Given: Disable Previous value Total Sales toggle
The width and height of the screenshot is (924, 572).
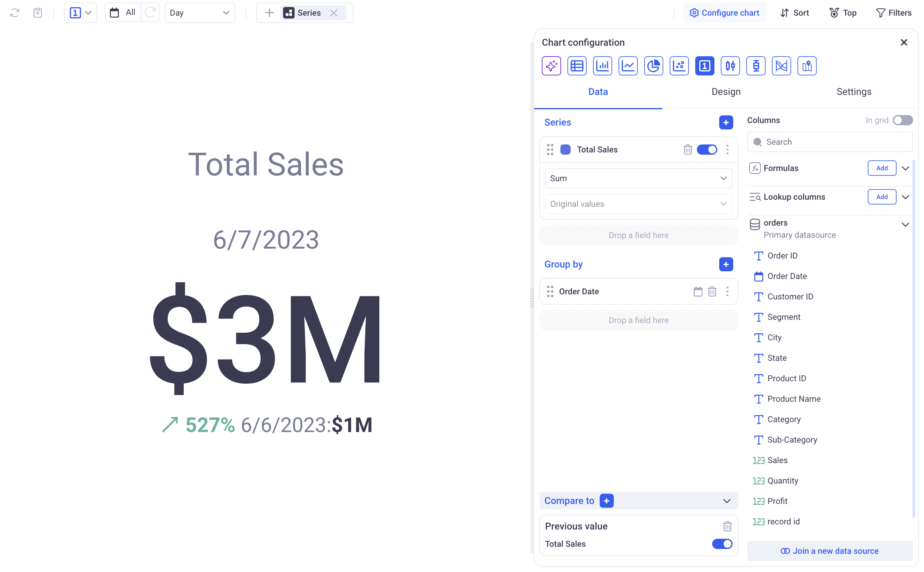Looking at the screenshot, I should pos(722,544).
